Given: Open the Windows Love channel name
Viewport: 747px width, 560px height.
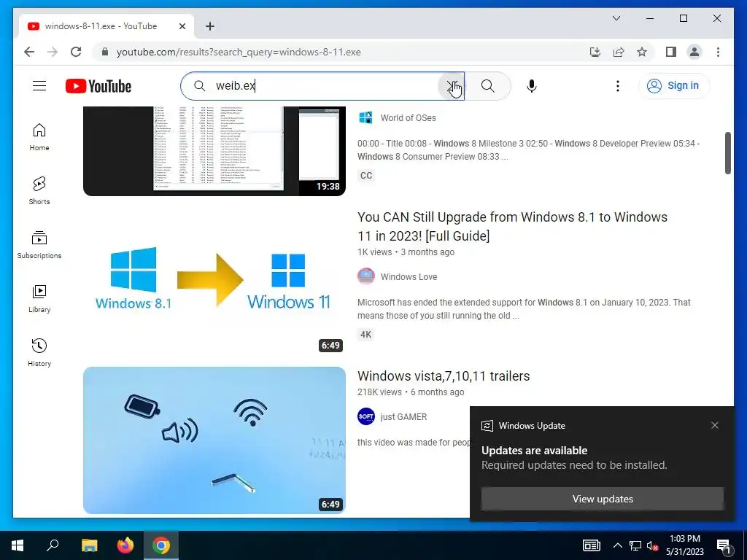Looking at the screenshot, I should tap(409, 276).
